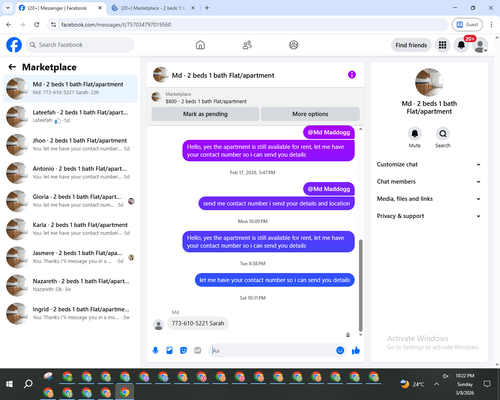The image size is (500, 400).
Task: Choose a GIF icon in composer
Action: click(x=198, y=350)
